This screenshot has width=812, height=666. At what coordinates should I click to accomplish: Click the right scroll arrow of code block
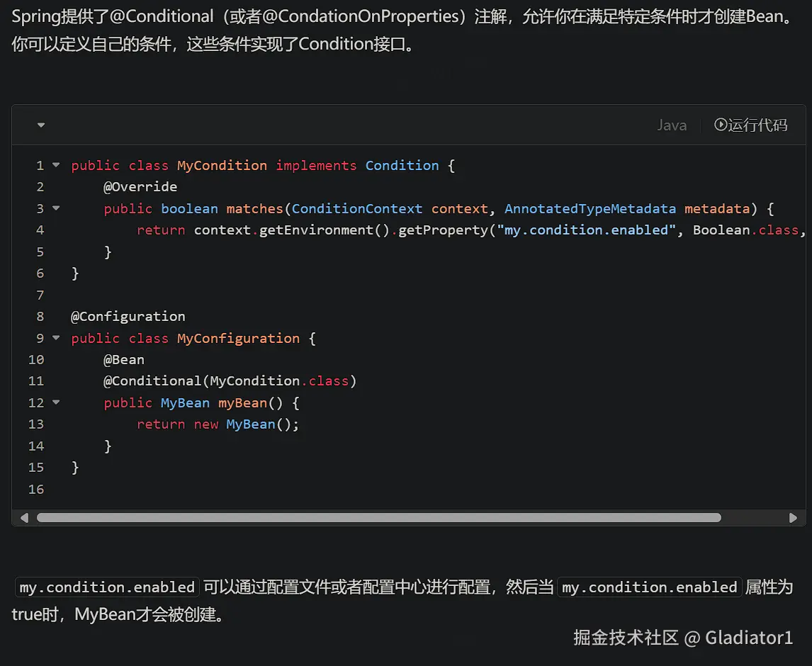(793, 518)
